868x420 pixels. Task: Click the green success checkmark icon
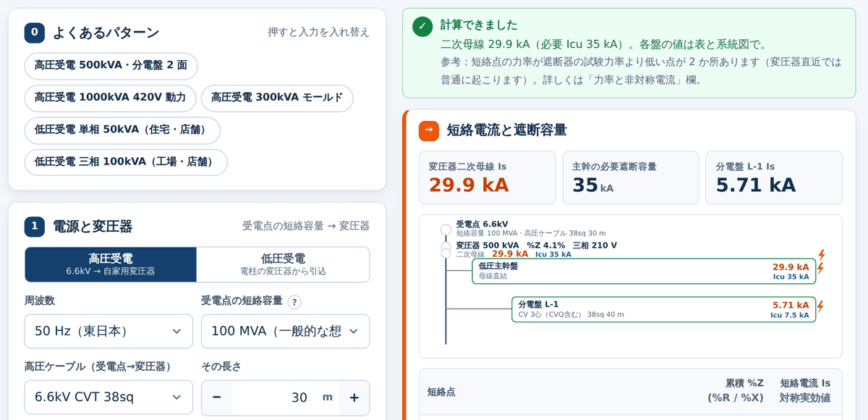(422, 27)
